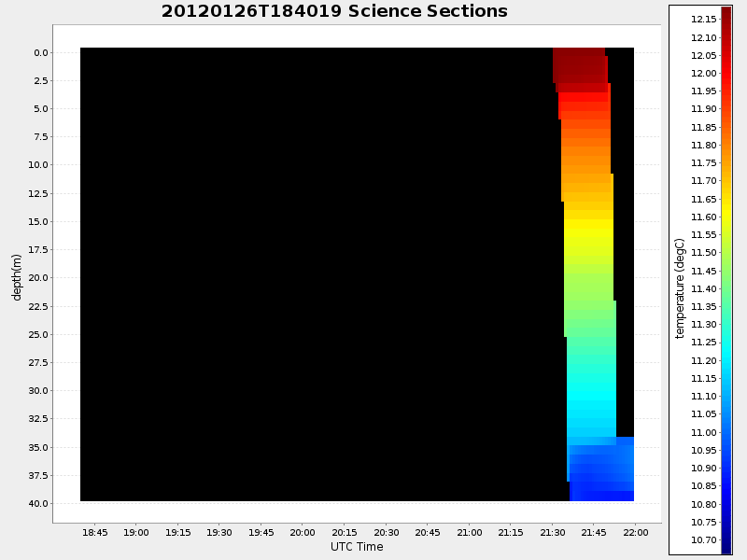Viewport: 747px width, 560px height.
Task: Click the 35.0 depth tick label
Action: click(x=38, y=448)
